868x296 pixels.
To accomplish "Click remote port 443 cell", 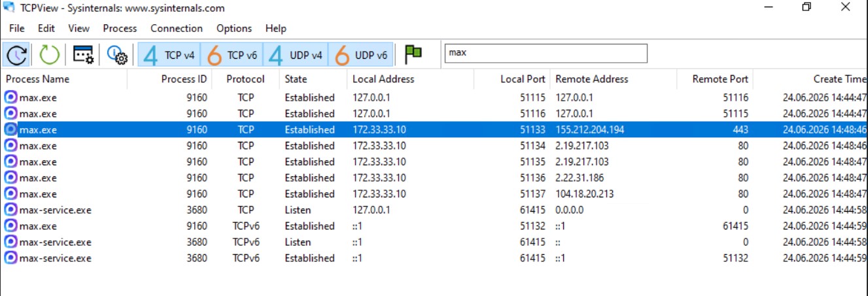I will (740, 129).
